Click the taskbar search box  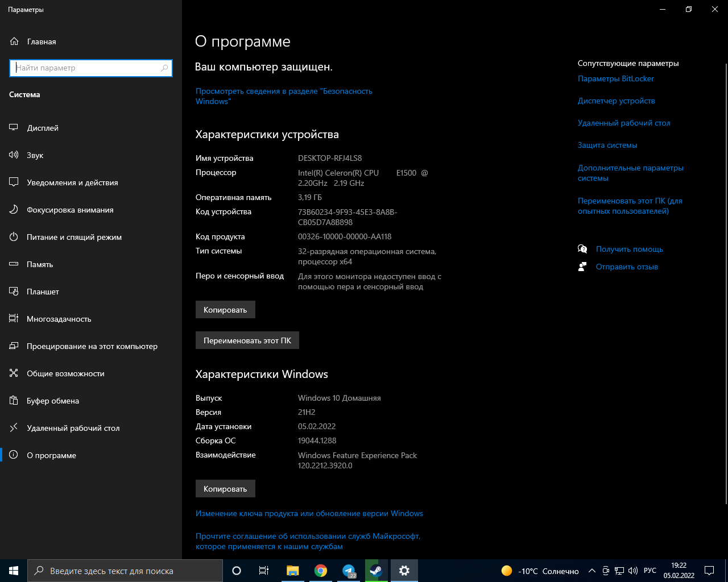click(x=125, y=571)
